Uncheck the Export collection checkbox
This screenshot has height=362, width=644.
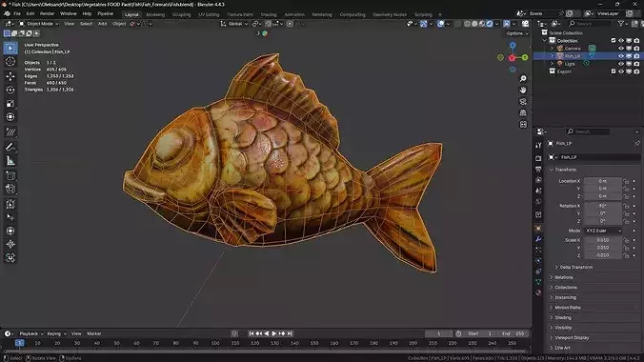click(x=614, y=71)
